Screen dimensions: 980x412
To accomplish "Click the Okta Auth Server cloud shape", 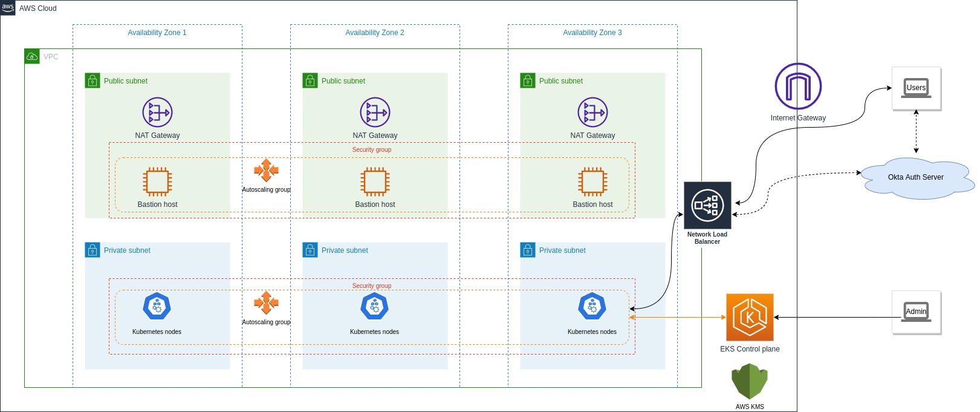I will point(916,177).
